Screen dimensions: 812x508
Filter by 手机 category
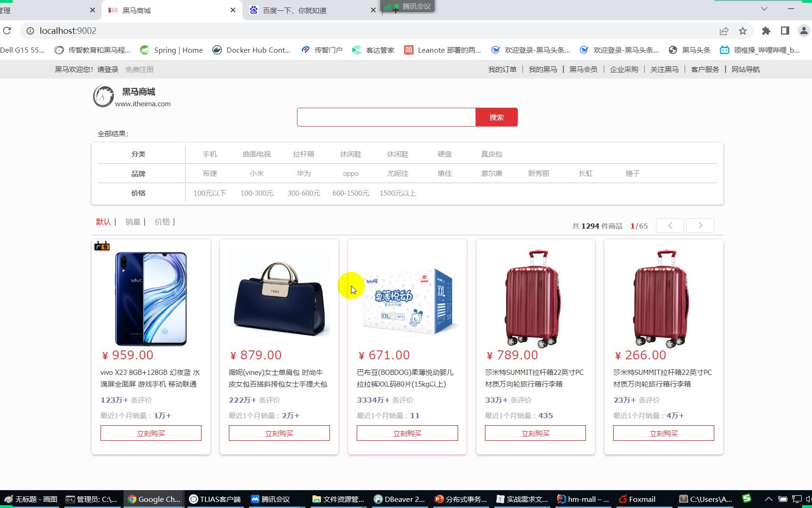(210, 154)
